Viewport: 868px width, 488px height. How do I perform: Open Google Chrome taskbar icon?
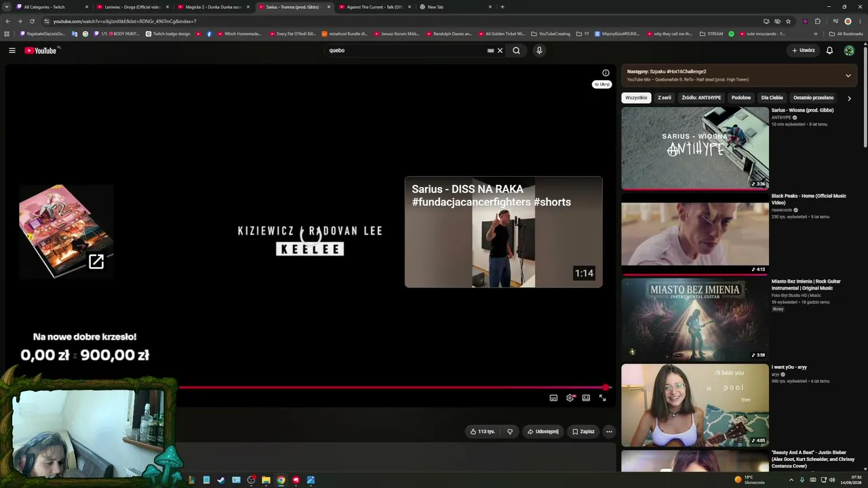(x=281, y=480)
